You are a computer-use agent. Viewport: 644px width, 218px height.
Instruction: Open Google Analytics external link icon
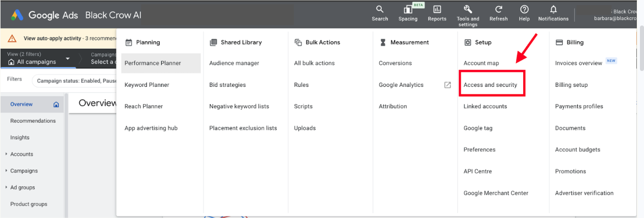click(x=447, y=85)
